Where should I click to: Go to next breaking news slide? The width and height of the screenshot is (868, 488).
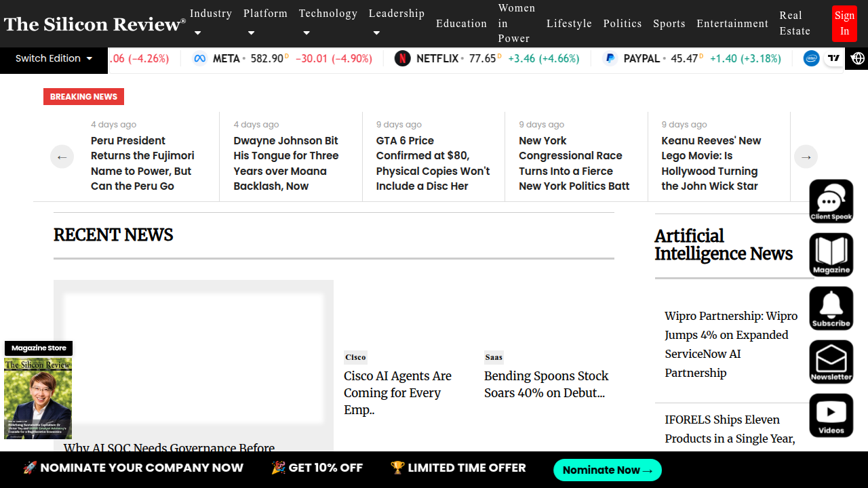[x=806, y=157]
